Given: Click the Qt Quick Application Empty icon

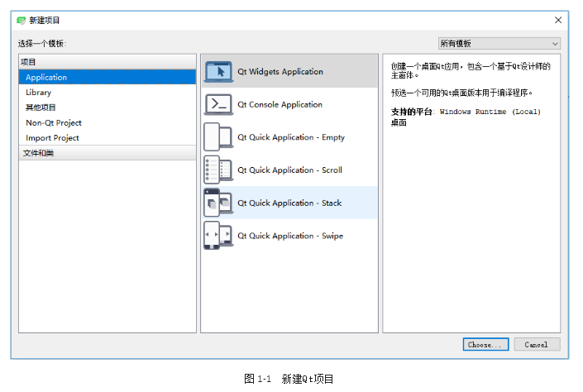Looking at the screenshot, I should click(x=218, y=136).
